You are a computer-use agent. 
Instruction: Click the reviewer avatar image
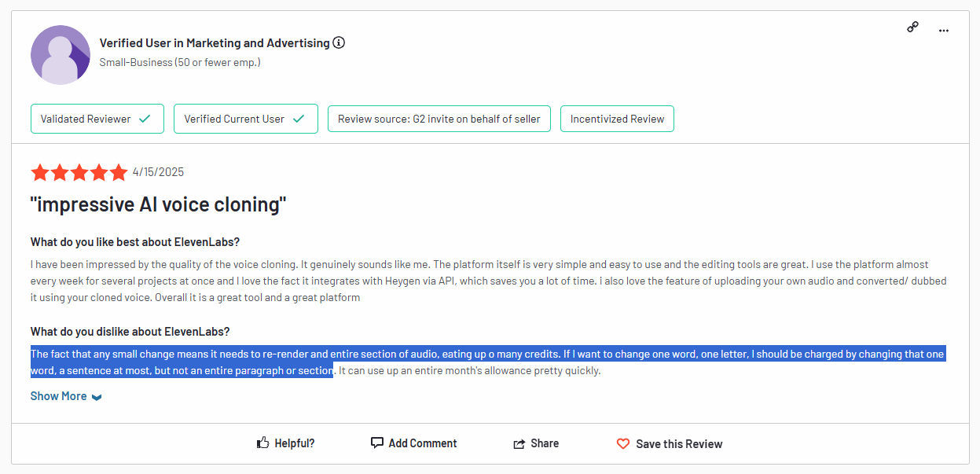[61, 55]
